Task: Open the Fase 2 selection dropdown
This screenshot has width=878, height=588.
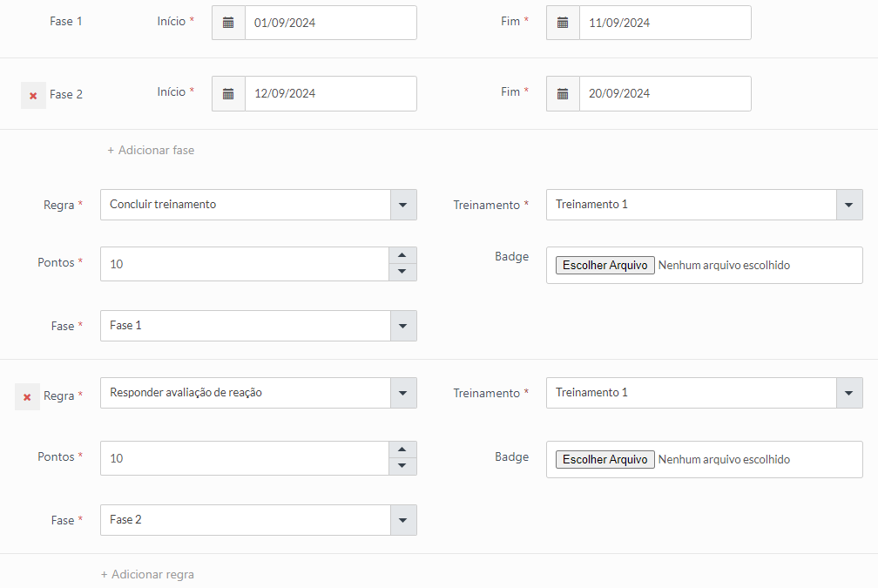Action: tap(402, 520)
